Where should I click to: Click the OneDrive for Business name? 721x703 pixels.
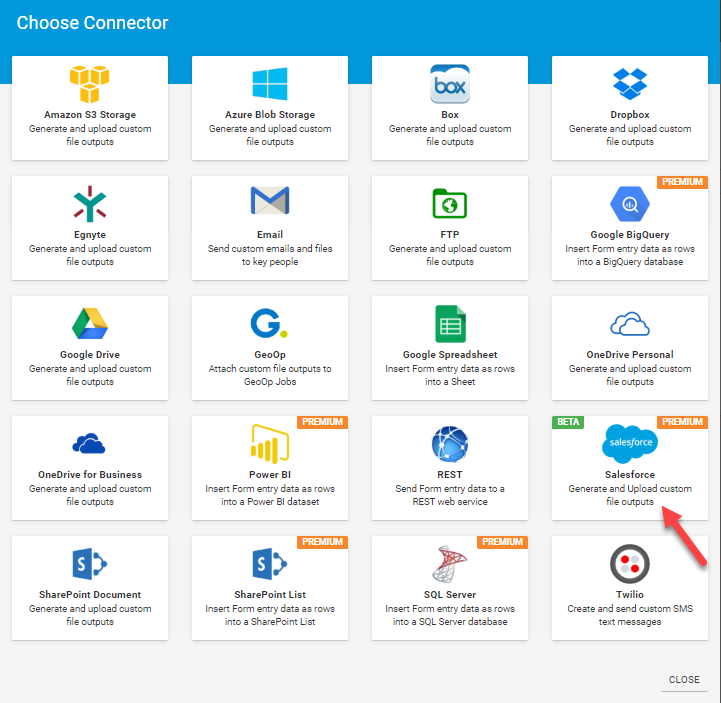(90, 474)
